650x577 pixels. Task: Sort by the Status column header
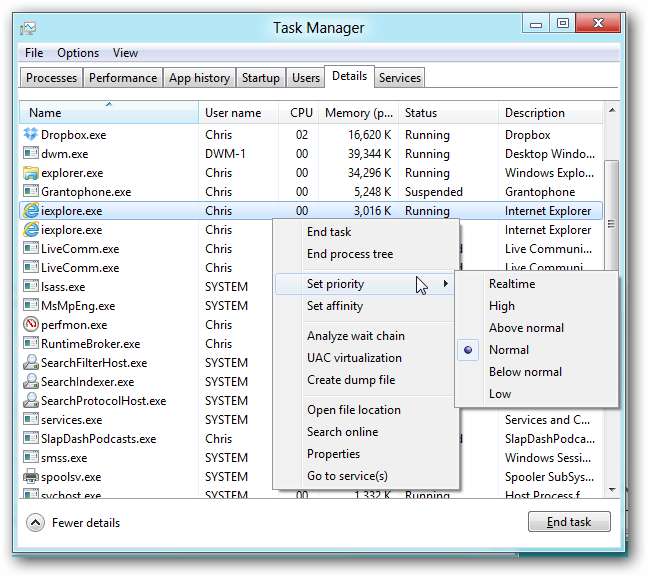pyautogui.click(x=449, y=113)
